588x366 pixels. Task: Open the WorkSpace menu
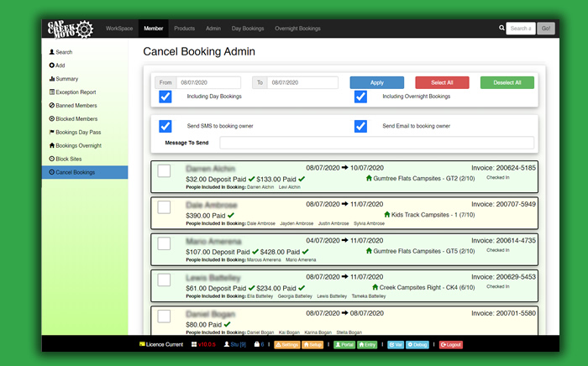[119, 29]
